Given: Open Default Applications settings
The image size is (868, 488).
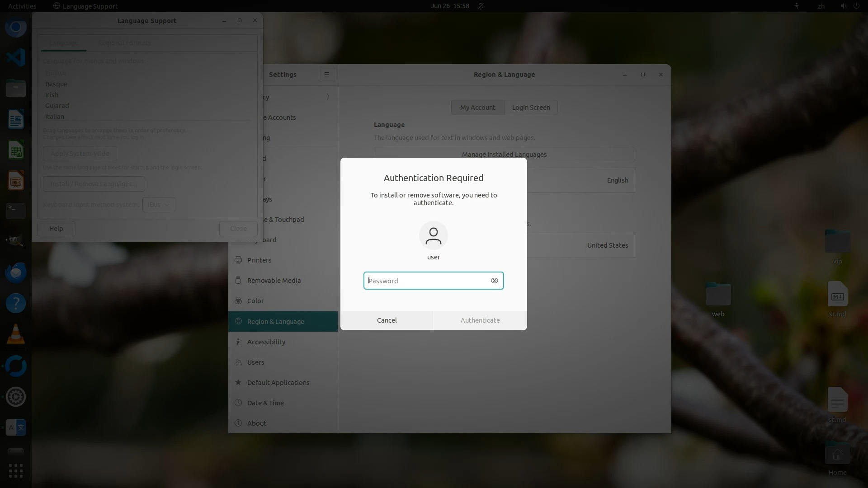Looking at the screenshot, I should point(278,383).
